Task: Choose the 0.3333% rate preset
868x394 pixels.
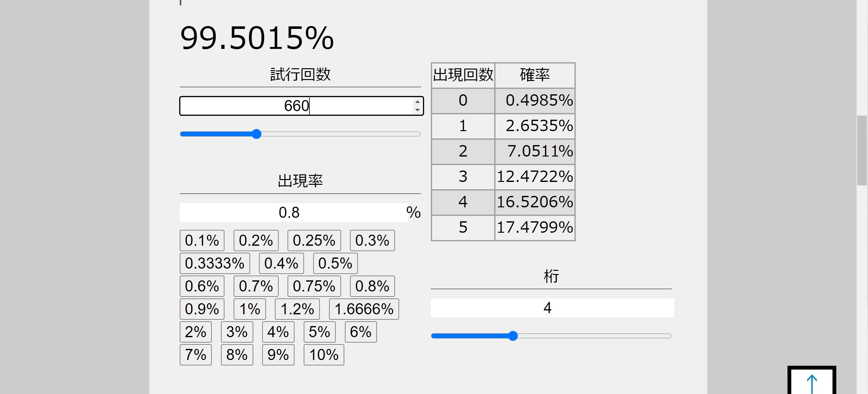Action: [215, 263]
